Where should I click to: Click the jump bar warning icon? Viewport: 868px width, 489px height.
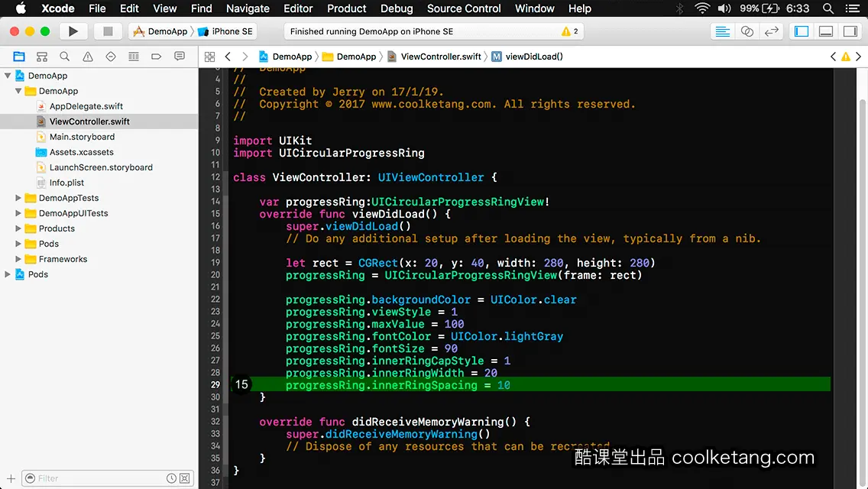[846, 57]
